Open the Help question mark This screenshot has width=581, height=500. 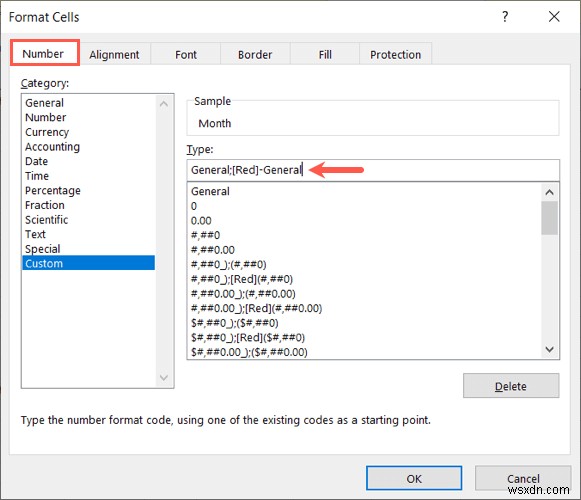505,17
